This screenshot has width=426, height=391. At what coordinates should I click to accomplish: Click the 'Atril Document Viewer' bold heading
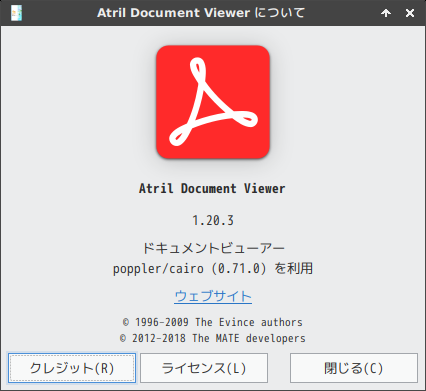pos(212,189)
